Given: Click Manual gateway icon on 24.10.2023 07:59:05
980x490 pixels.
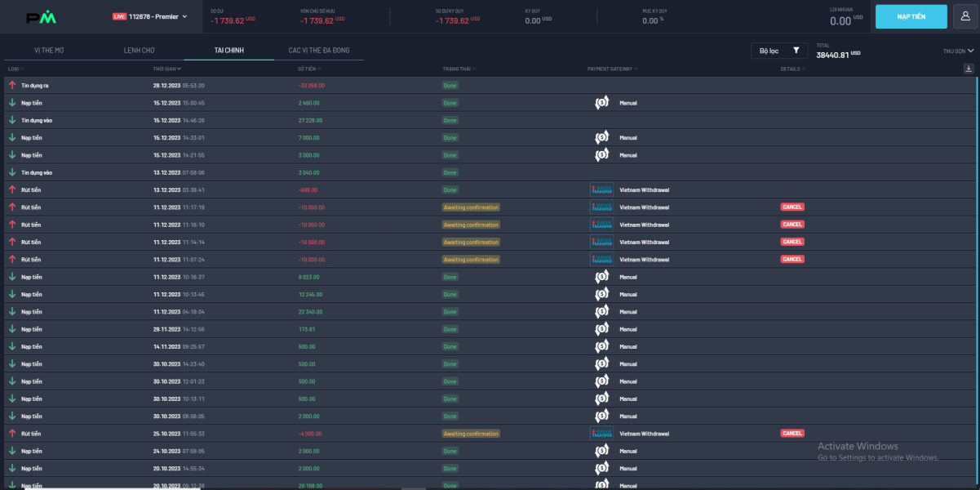Looking at the screenshot, I should (x=601, y=451).
